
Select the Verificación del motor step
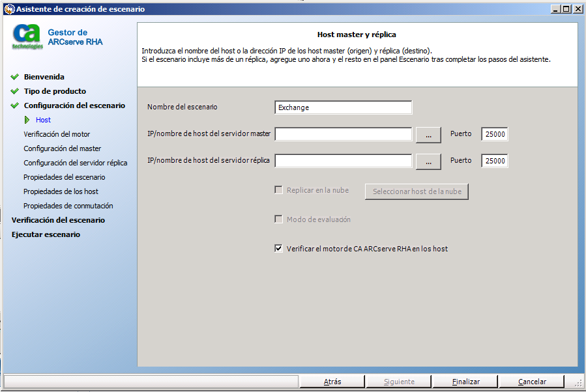[57, 134]
